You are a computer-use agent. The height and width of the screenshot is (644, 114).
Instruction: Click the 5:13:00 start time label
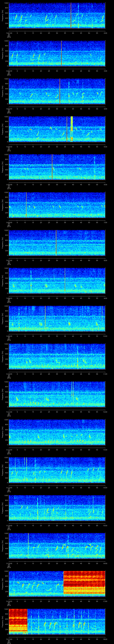tap(9, 488)
